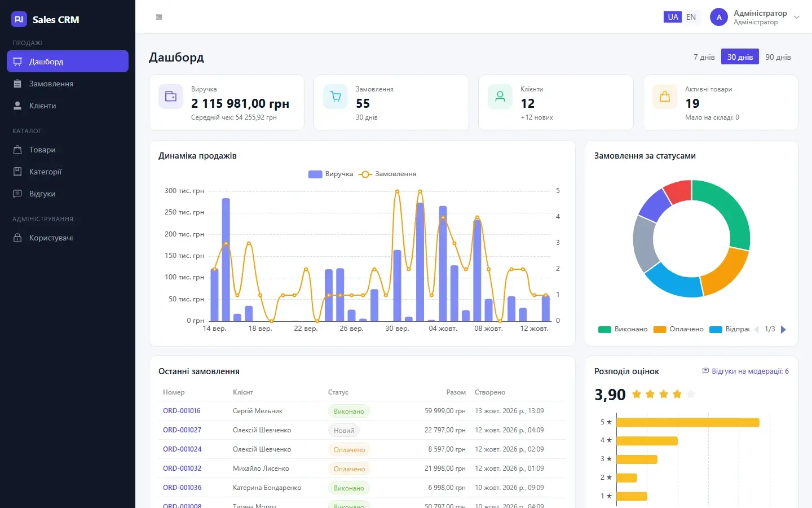Viewport: 812px width, 508px height.
Task: Click the Відгуки comment icon in sidebar
Action: [x=17, y=194]
